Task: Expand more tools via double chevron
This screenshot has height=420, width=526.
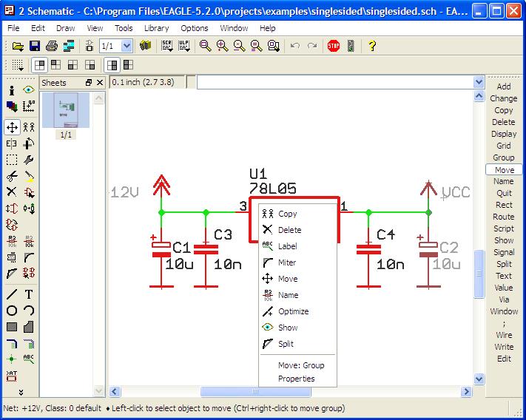Action: [21, 392]
